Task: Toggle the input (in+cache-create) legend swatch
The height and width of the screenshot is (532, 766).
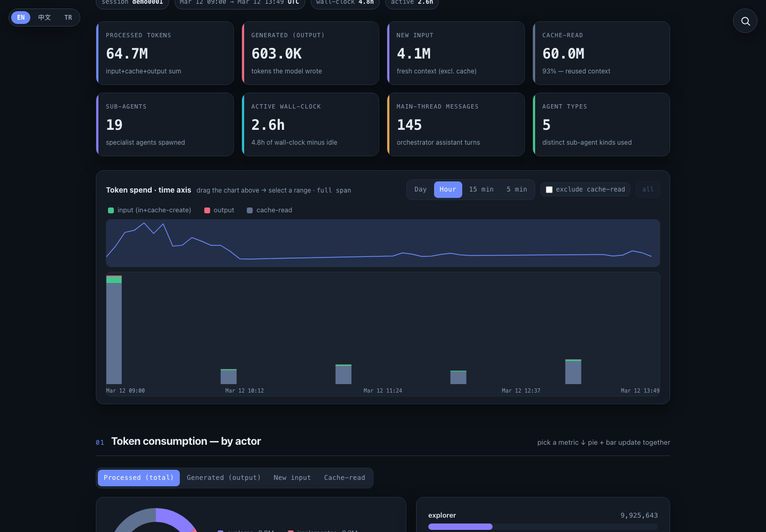Action: (111, 210)
